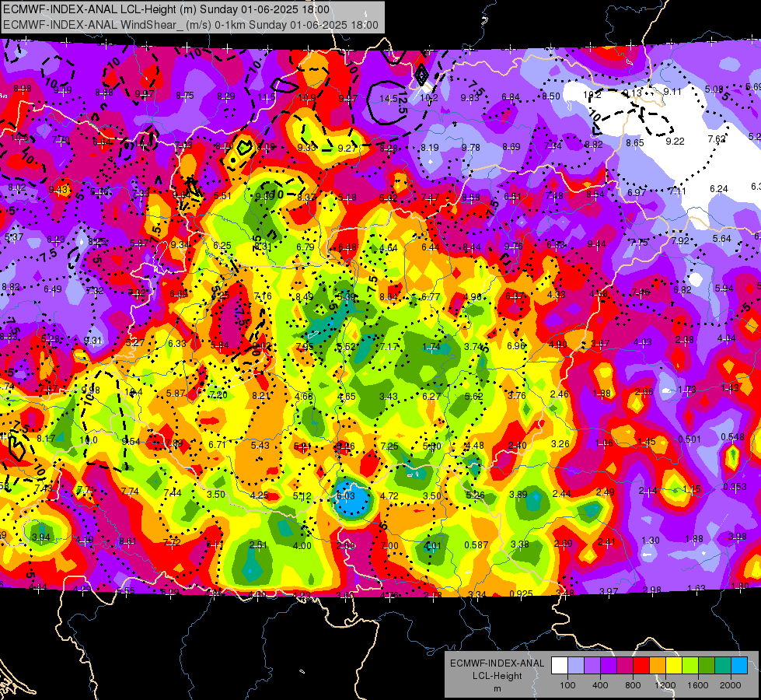Click the legend tick label 400
This screenshot has height=700, width=761.
point(600,685)
